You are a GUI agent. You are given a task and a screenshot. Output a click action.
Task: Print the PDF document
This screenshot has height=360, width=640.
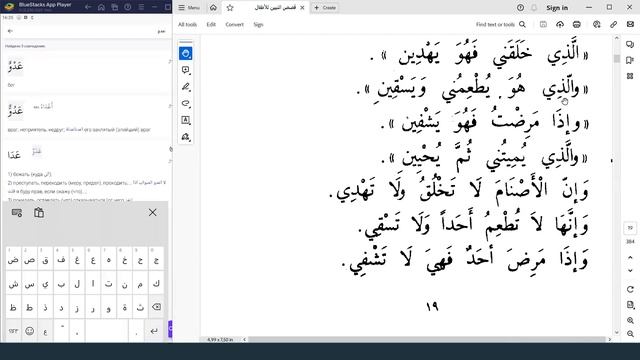pos(577,24)
